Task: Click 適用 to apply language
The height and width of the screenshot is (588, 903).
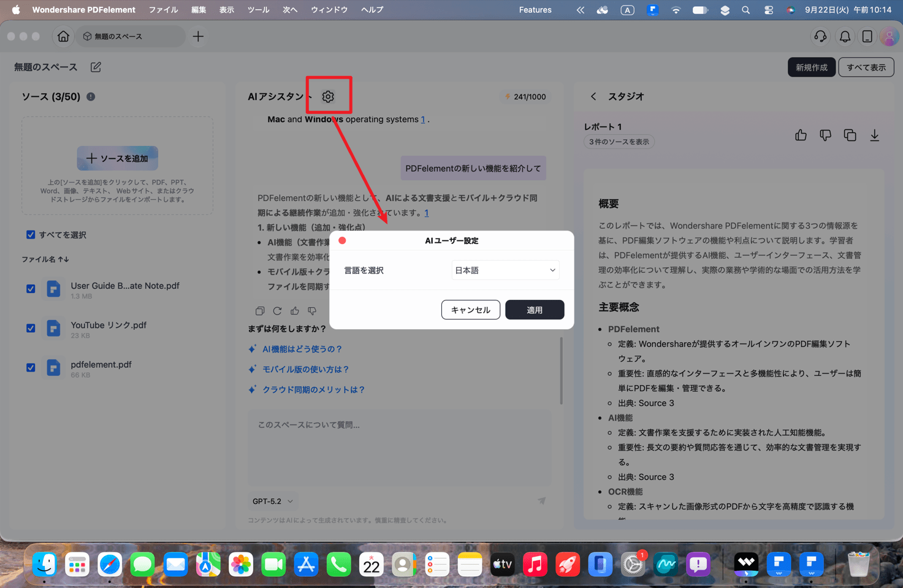Action: click(x=535, y=310)
